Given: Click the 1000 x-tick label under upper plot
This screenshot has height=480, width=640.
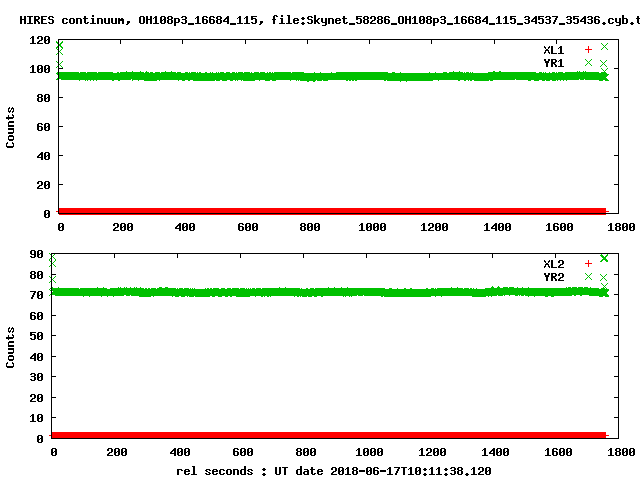Looking at the screenshot, I should pyautogui.click(x=372, y=227).
